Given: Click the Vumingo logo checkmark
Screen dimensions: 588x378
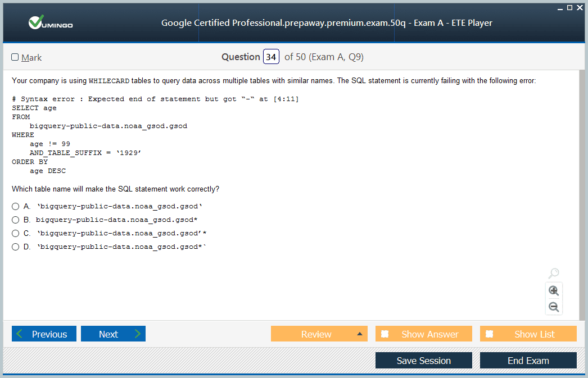Looking at the screenshot, I should 37,22.
